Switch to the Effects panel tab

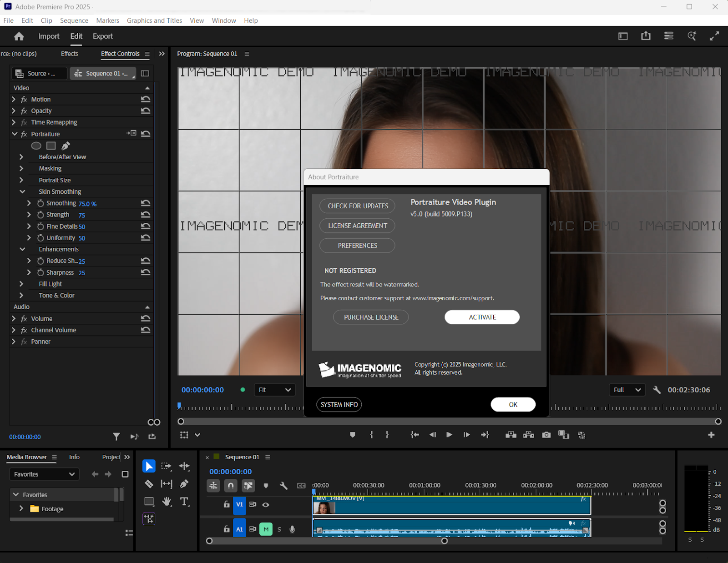69,54
